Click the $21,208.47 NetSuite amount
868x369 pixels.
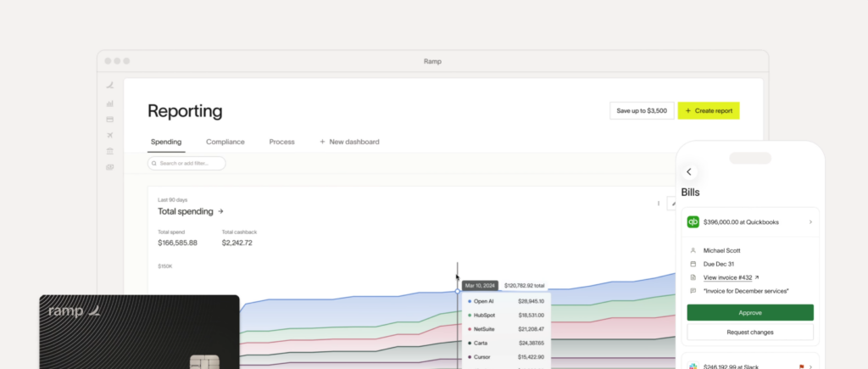click(531, 329)
